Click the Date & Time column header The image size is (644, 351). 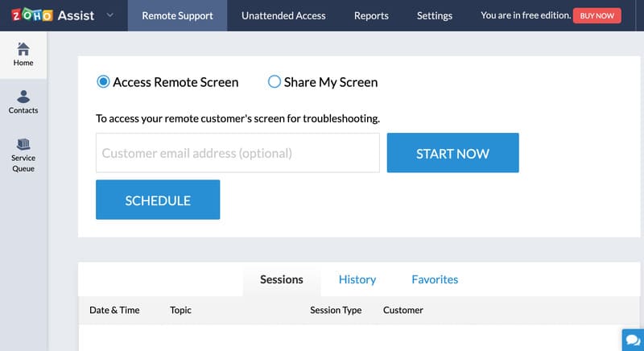[114, 310]
